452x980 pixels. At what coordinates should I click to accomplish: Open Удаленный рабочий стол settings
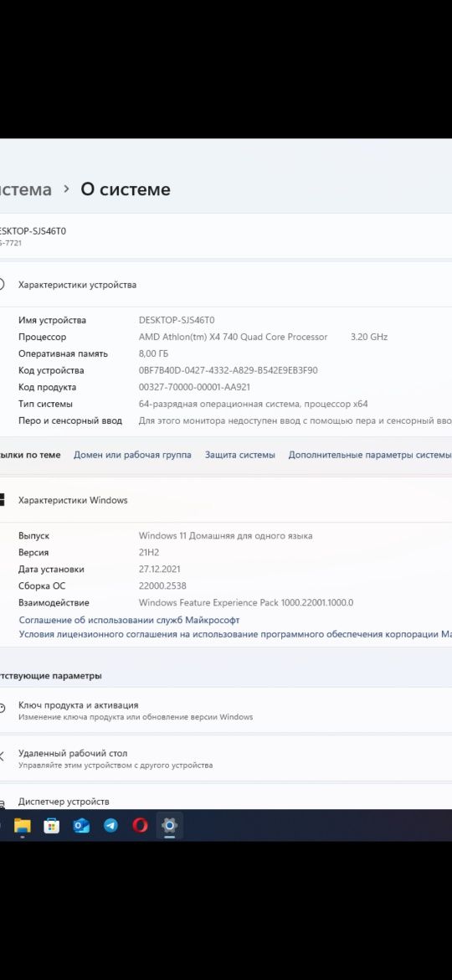click(226, 759)
